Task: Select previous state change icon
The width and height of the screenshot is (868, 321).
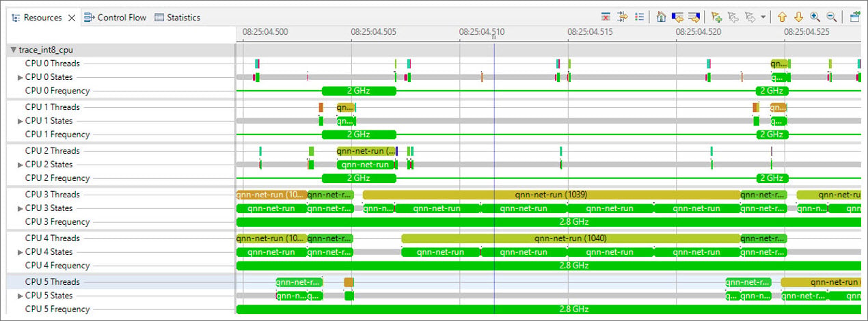Action: 677,17
